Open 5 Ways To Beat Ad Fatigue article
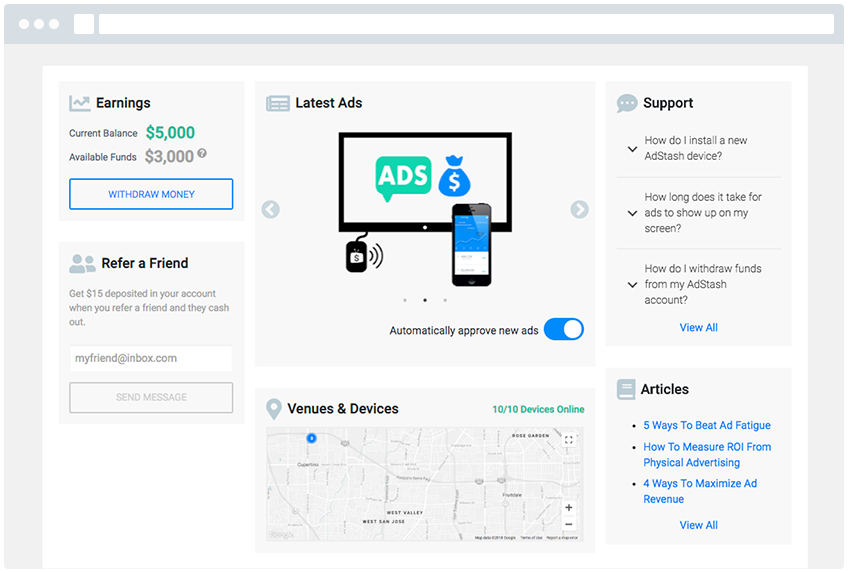Image resolution: width=848 pixels, height=573 pixels. 707,425
